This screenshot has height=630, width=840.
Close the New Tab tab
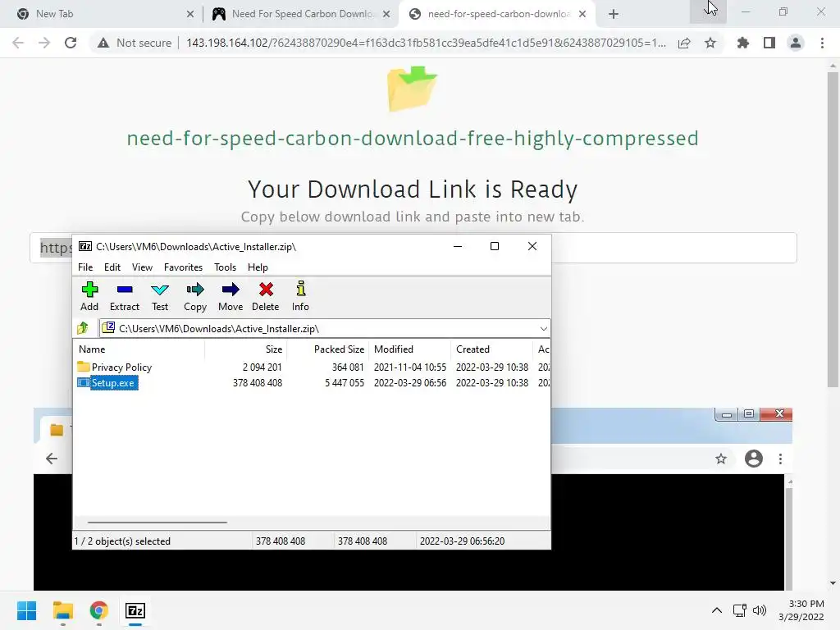coord(190,14)
